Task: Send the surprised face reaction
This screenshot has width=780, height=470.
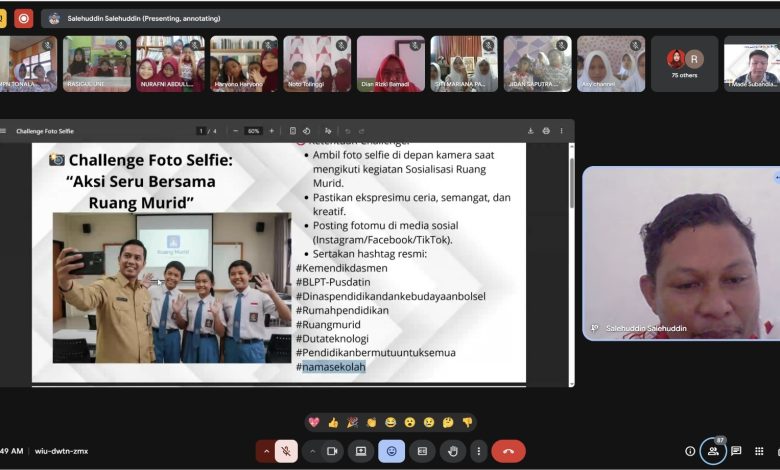Action: point(410,422)
